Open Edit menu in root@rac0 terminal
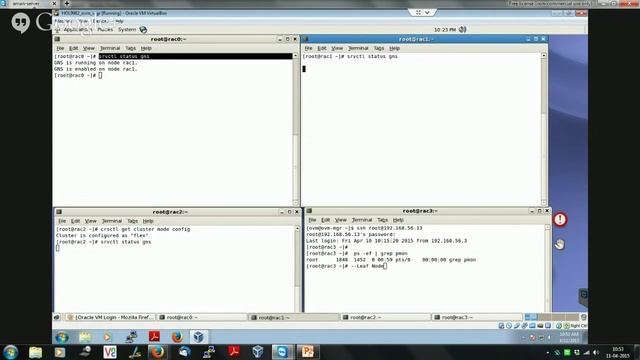Image resolution: width=640 pixels, height=360 pixels. coord(73,48)
